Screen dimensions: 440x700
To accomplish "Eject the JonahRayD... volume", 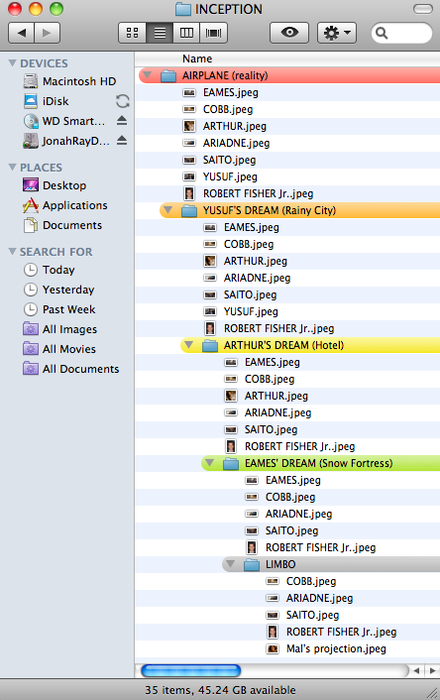I will click(122, 141).
